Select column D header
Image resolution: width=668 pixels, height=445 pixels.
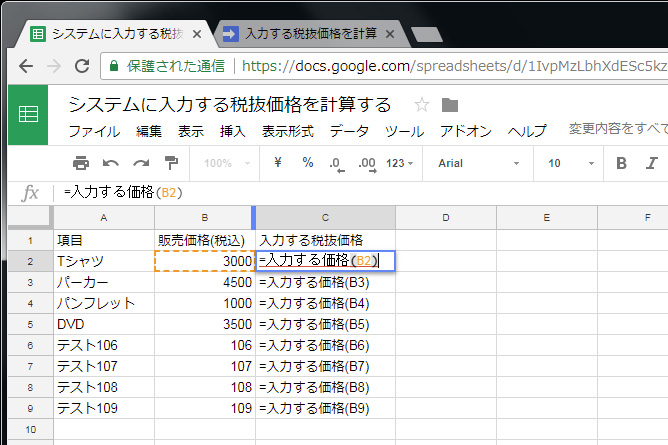coord(446,218)
